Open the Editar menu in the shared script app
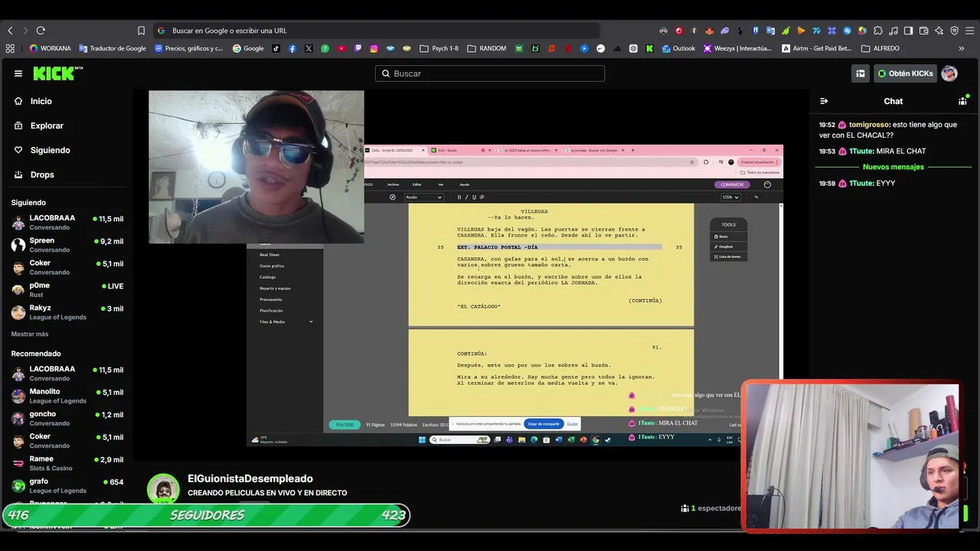Image resolution: width=980 pixels, height=551 pixels. 417,184
